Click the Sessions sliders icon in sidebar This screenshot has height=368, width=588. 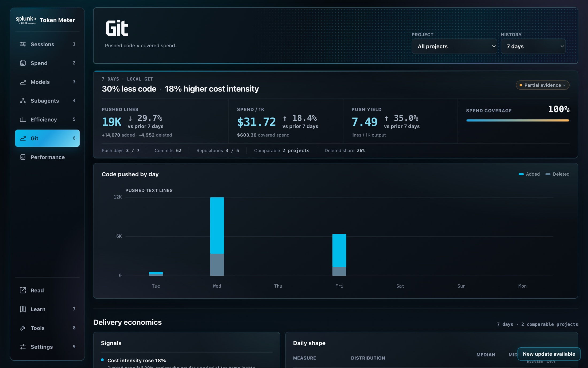(x=23, y=44)
